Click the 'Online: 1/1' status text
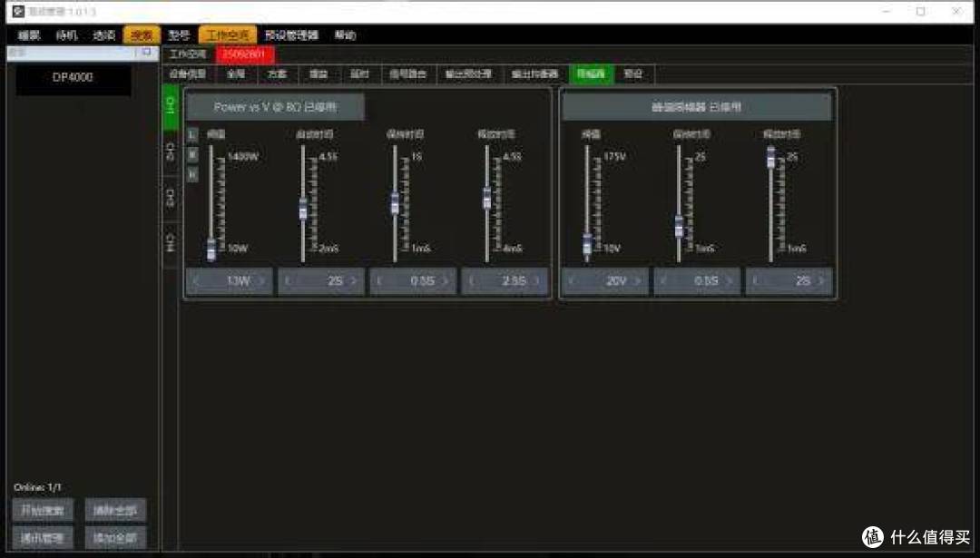 click(x=37, y=486)
